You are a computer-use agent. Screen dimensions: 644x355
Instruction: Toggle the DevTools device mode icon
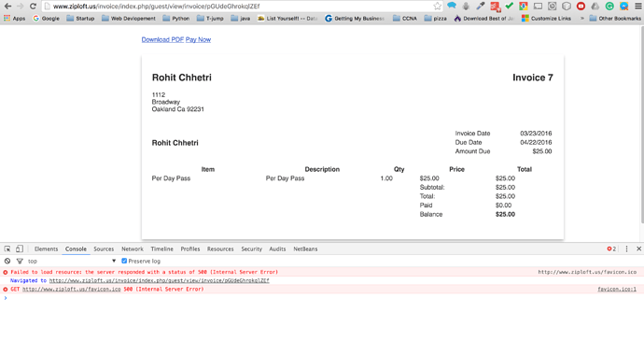click(x=20, y=249)
